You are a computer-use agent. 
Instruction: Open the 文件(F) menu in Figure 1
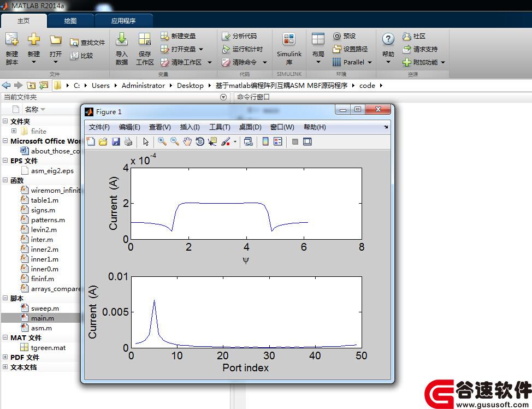pos(99,127)
